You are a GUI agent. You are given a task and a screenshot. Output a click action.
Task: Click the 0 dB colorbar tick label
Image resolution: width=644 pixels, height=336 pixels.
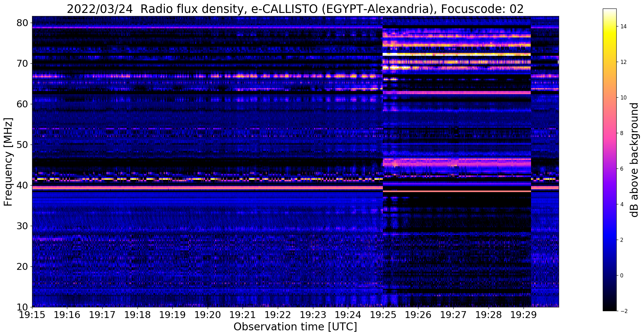pyautogui.click(x=621, y=276)
